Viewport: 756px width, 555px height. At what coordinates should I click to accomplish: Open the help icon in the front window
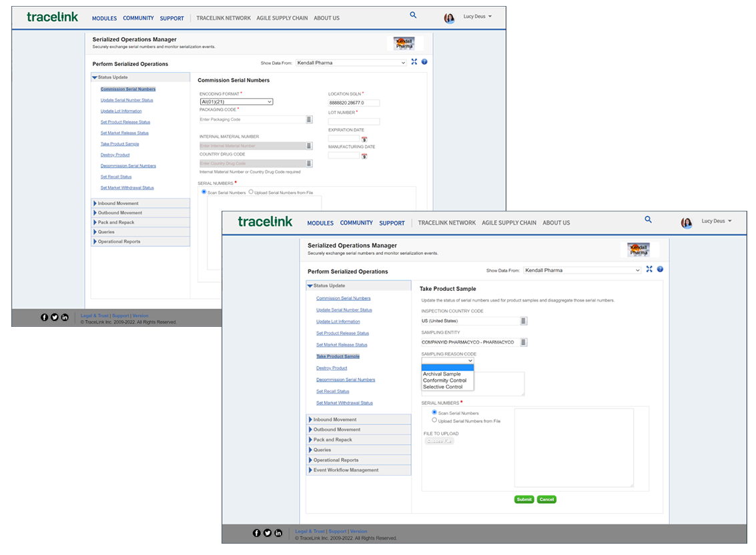[660, 269]
